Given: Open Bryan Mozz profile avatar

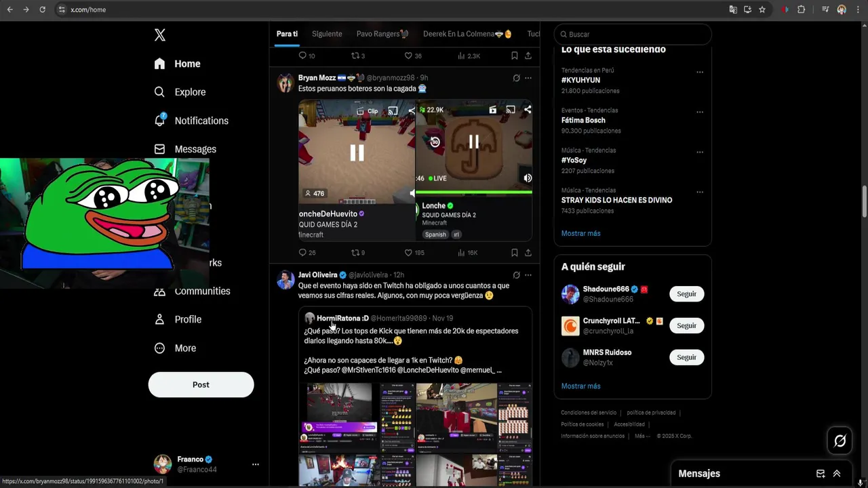Looking at the screenshot, I should tap(285, 83).
